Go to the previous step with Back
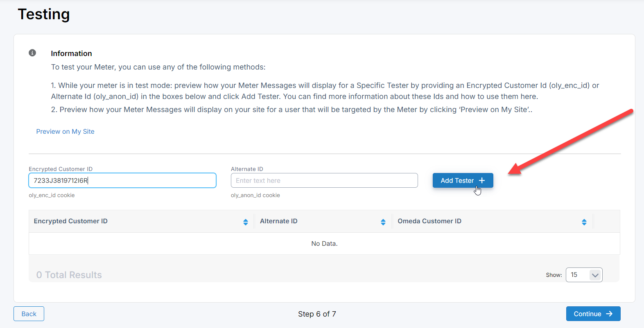The image size is (644, 328). [x=29, y=314]
